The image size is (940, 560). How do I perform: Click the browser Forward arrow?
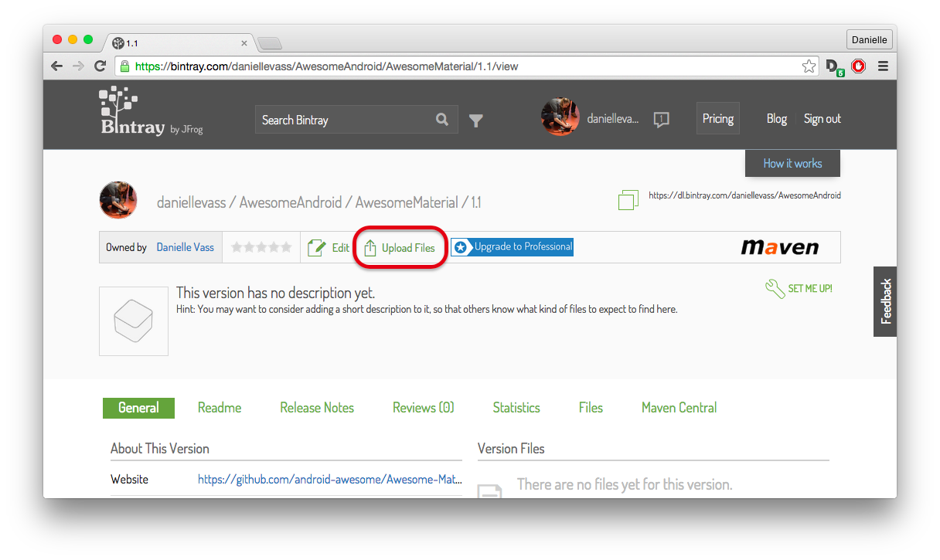point(78,66)
